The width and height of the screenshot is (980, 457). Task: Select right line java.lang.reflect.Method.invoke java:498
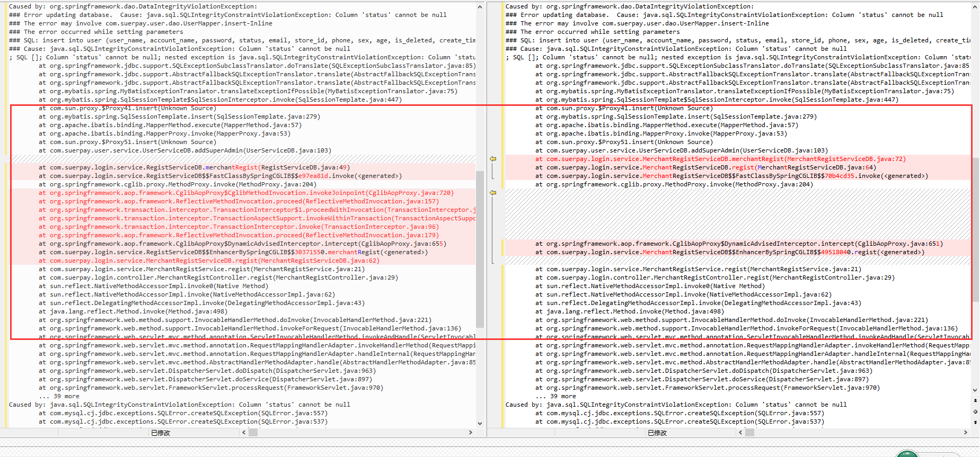(x=629, y=311)
